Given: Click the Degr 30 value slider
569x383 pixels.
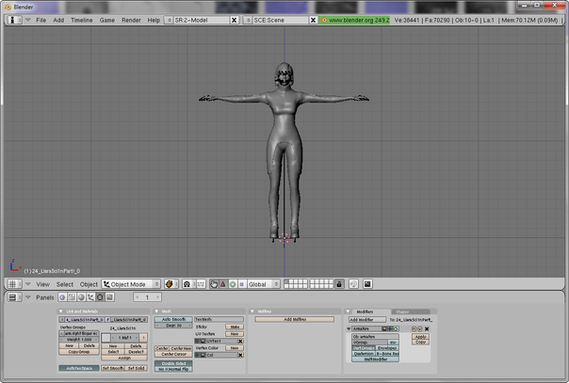Looking at the screenshot, I should tap(173, 325).
